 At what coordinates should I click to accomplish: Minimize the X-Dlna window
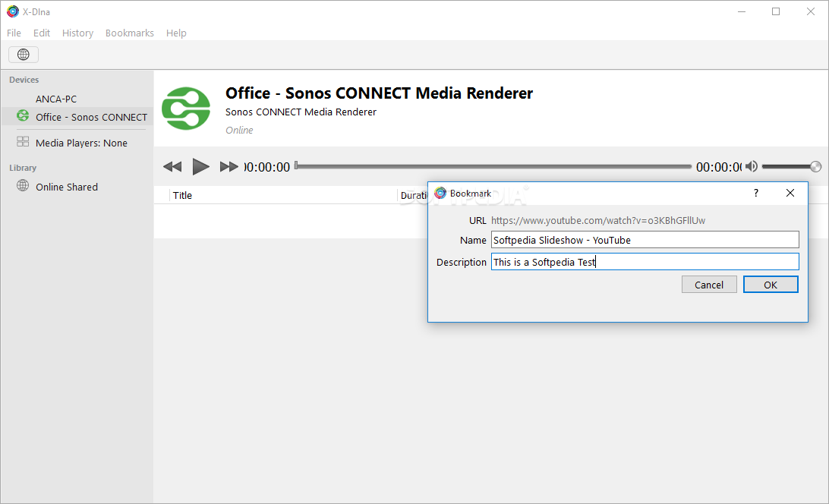[x=742, y=11]
